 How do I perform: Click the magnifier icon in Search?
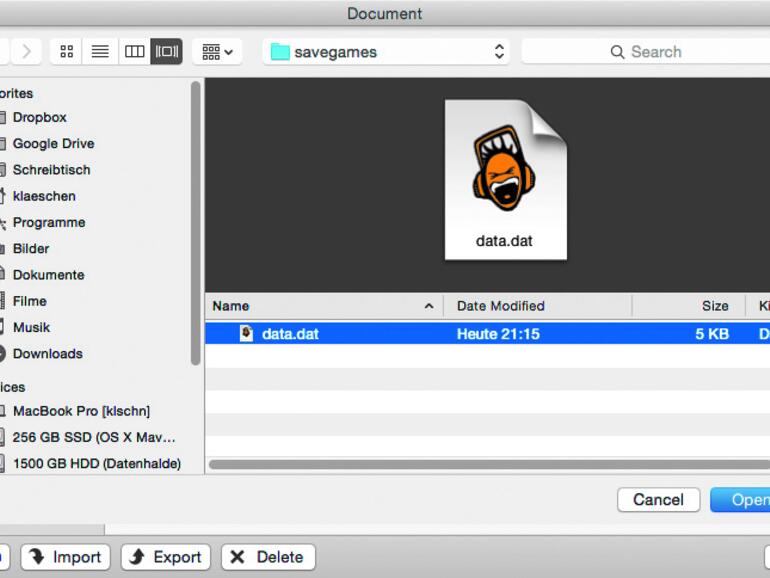point(617,52)
